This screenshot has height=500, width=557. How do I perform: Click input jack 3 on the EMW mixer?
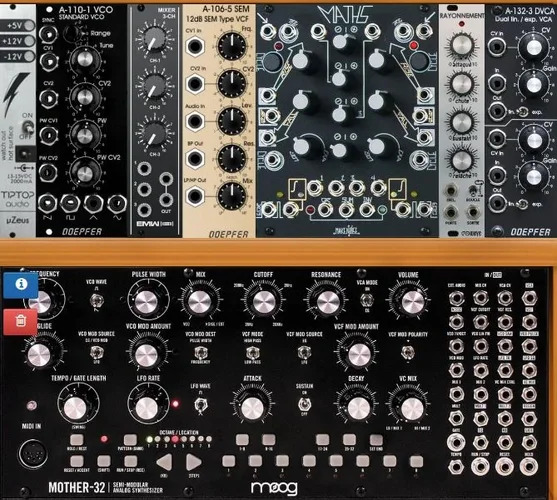(x=144, y=210)
